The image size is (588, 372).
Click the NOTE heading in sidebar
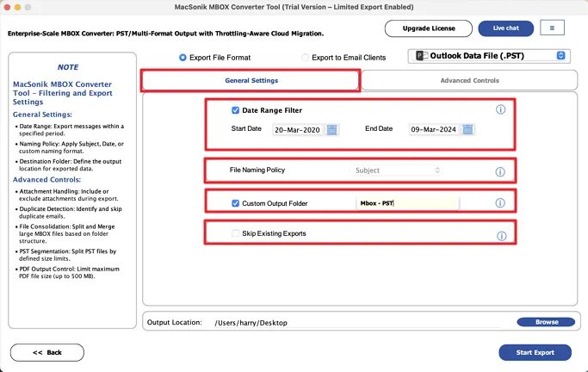coord(68,67)
